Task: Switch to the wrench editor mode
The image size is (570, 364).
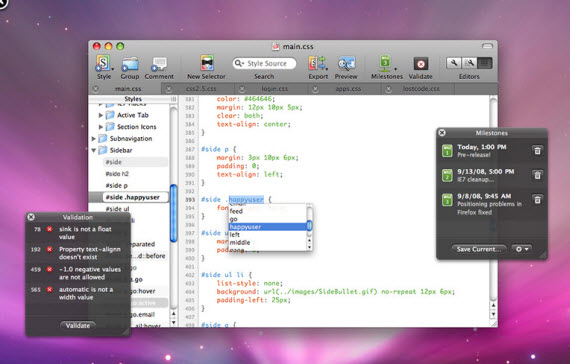Action: tap(454, 63)
